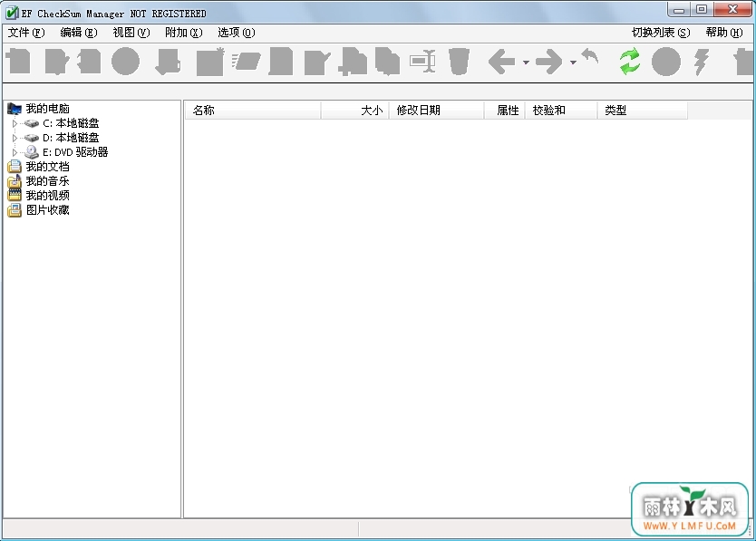The width and height of the screenshot is (756, 541).
Task: Open the 附加(X) menu
Action: coord(184,33)
